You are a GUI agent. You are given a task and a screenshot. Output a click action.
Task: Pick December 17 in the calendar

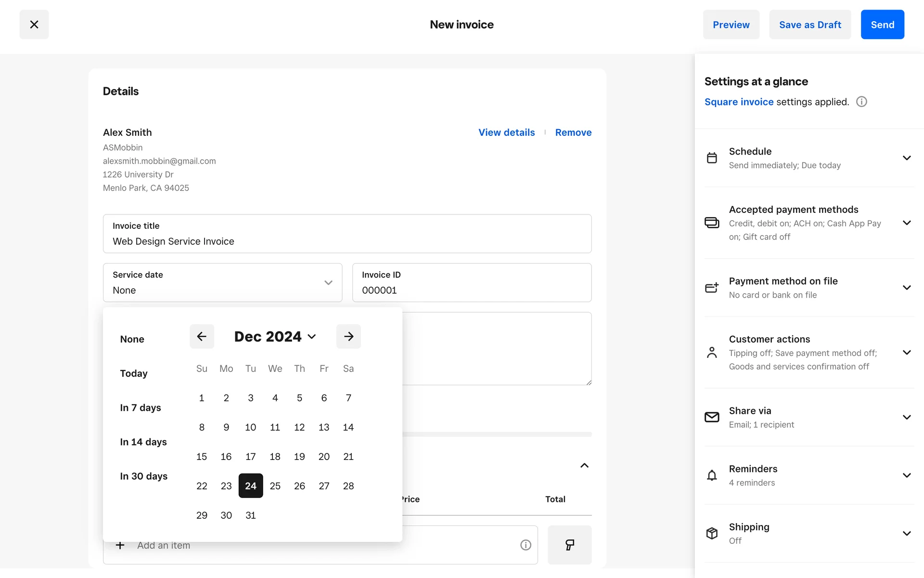[250, 457]
